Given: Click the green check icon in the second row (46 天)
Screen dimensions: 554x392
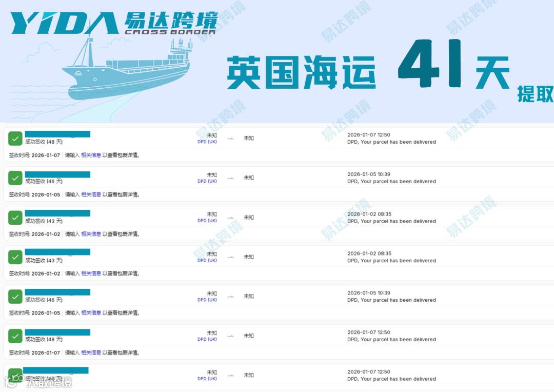Looking at the screenshot, I should 15,178.
